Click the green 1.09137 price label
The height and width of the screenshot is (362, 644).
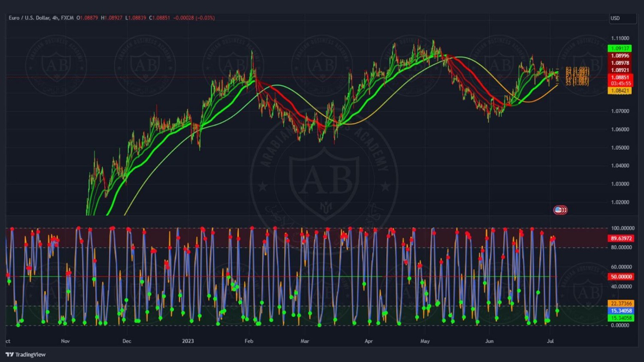tap(620, 48)
